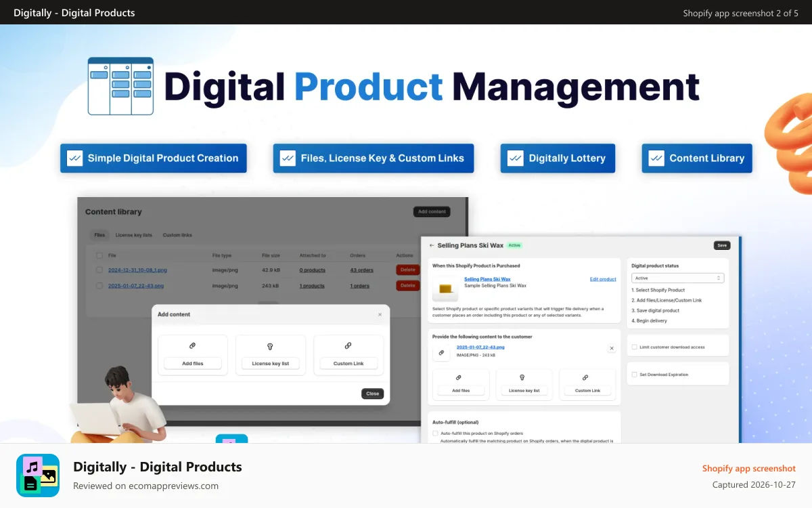Click the paperclip icon above Add files in product page

(x=459, y=377)
